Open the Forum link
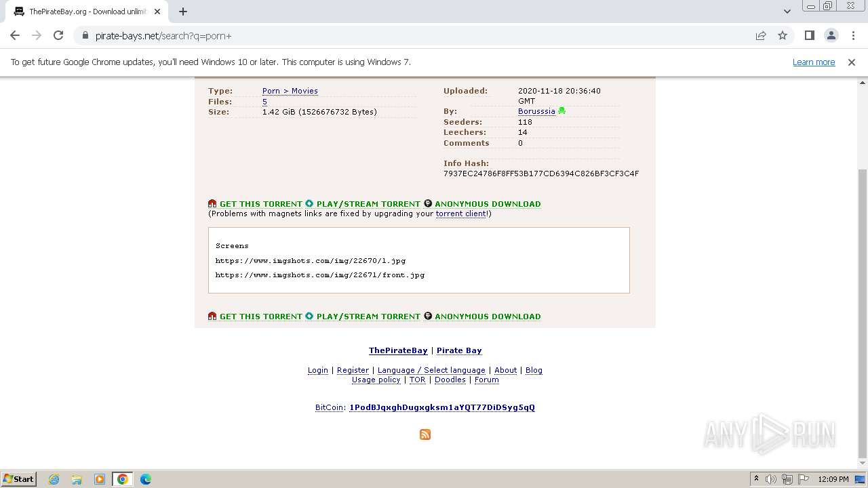 pos(487,380)
